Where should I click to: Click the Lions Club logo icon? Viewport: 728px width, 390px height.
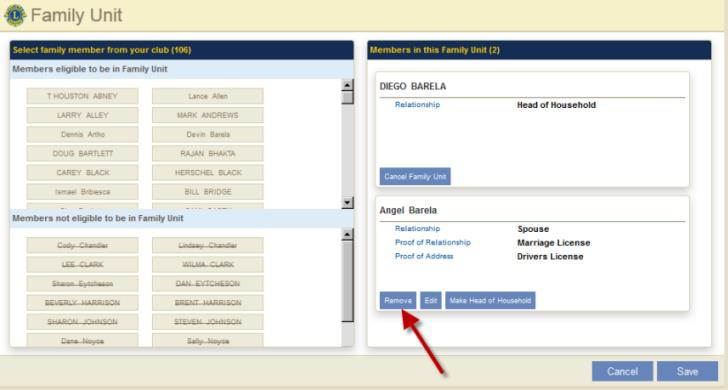coord(15,15)
